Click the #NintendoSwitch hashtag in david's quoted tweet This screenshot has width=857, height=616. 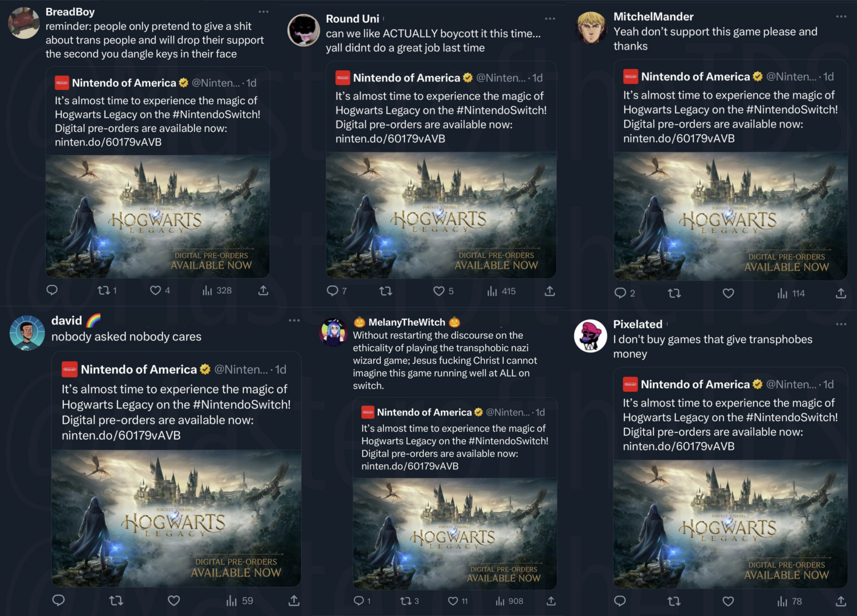(241, 404)
